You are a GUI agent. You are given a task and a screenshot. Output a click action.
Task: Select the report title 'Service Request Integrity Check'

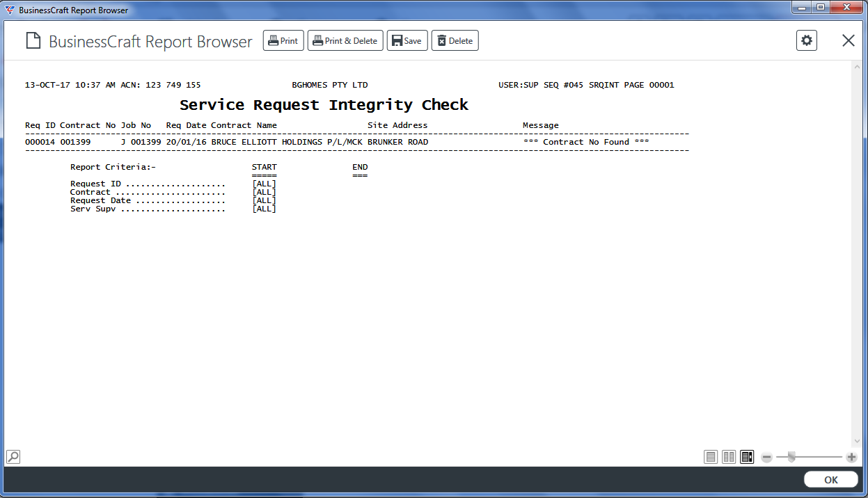click(x=324, y=105)
